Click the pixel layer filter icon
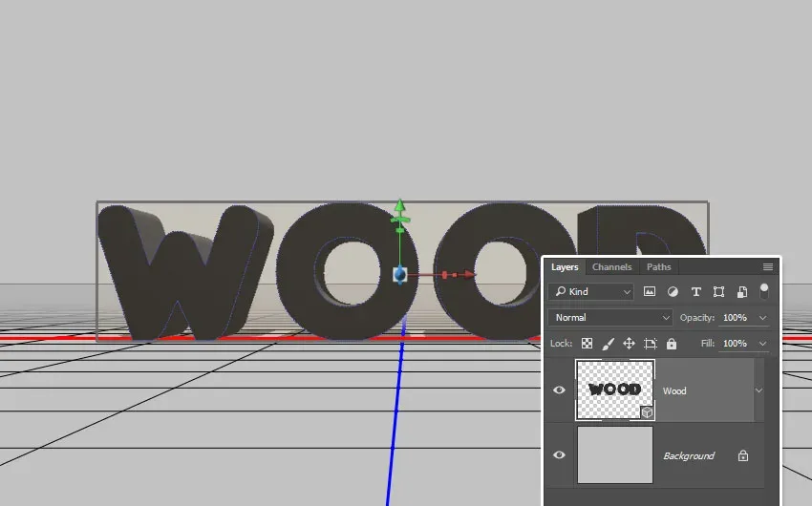The height and width of the screenshot is (506, 812). coord(649,292)
